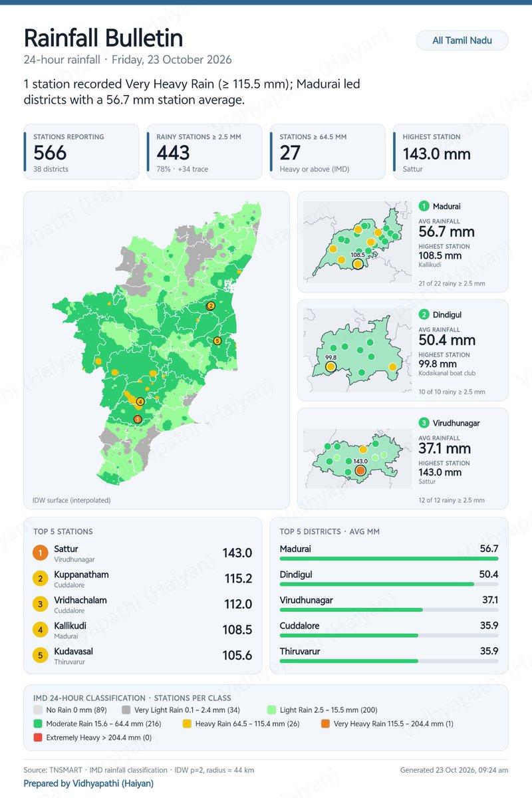Click the rank 5 badge for Kudavasal
Viewport: 532px width, 798px height.
[41, 655]
